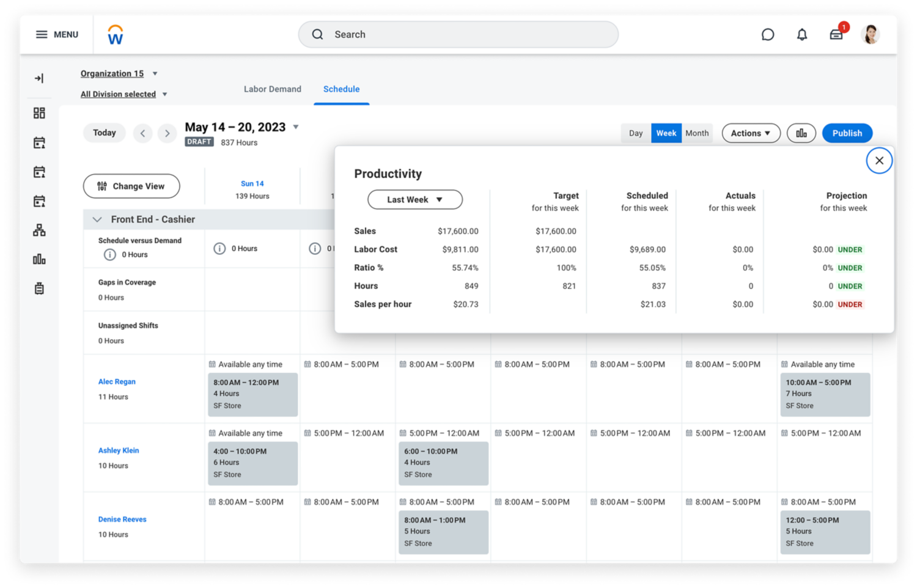This screenshot has height=588, width=917.
Task: Expand the Actions dropdown
Action: (750, 133)
